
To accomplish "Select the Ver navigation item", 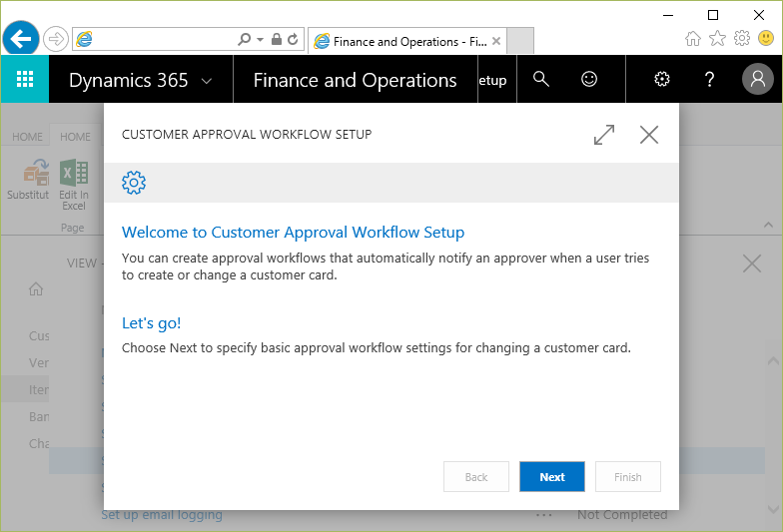I will coord(39,363).
